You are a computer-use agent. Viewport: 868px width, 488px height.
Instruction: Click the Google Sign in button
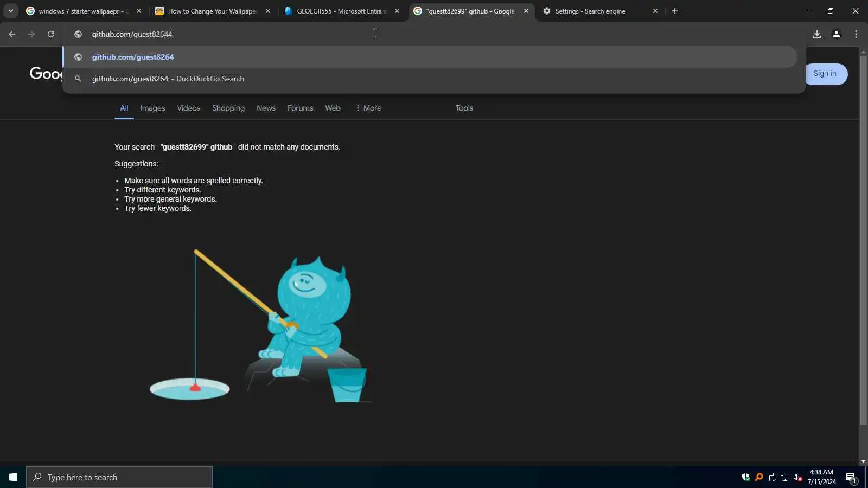(x=825, y=74)
